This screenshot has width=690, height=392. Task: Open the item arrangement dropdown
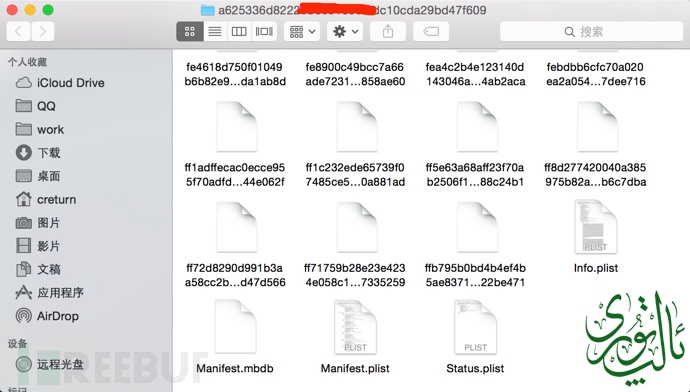pyautogui.click(x=302, y=32)
